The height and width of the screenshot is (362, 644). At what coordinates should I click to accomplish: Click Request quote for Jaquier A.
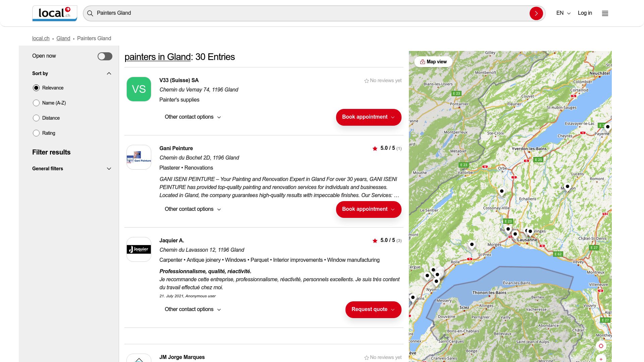click(x=373, y=309)
